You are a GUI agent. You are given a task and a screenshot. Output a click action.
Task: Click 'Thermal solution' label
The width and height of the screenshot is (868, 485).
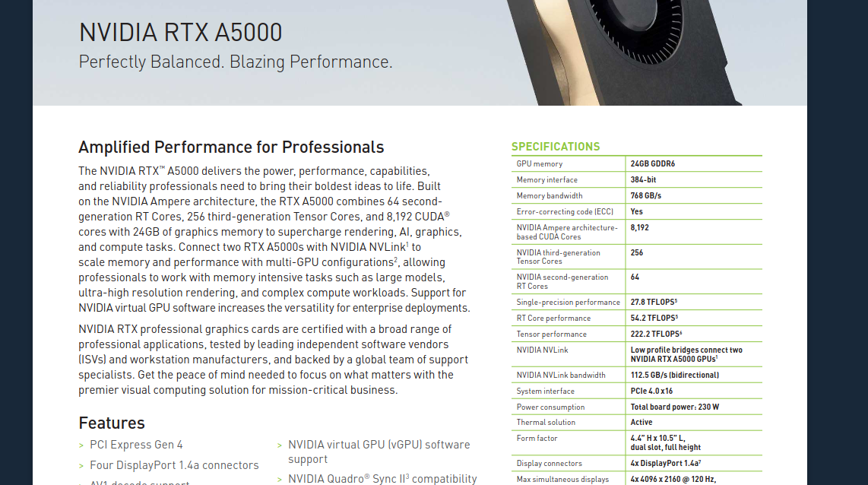pyautogui.click(x=546, y=423)
